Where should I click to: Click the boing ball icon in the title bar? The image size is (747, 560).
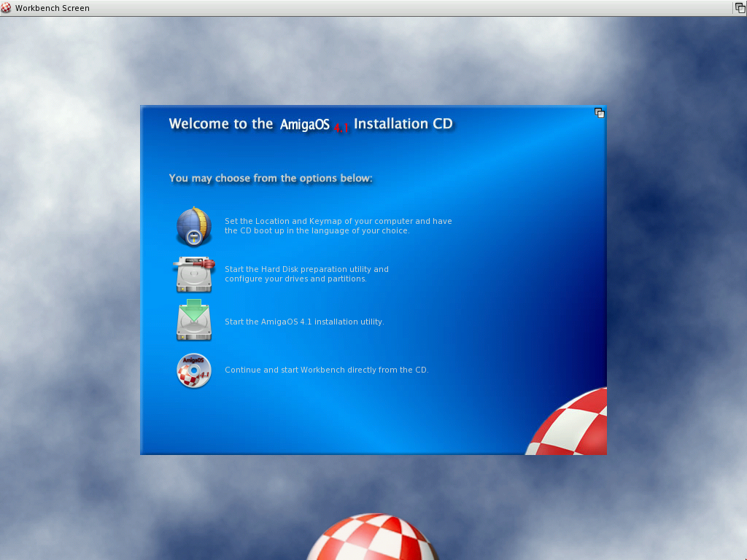[x=7, y=8]
